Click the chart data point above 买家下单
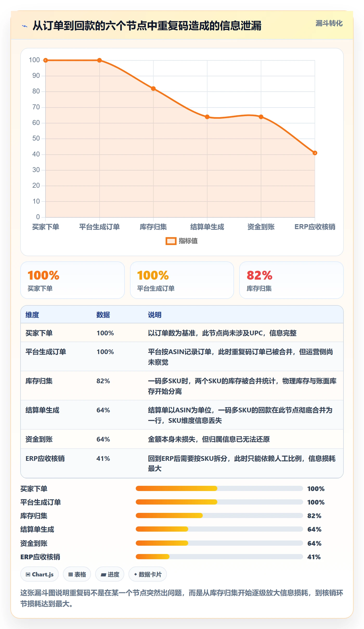Viewport: 364px width, 629px height. click(x=45, y=60)
